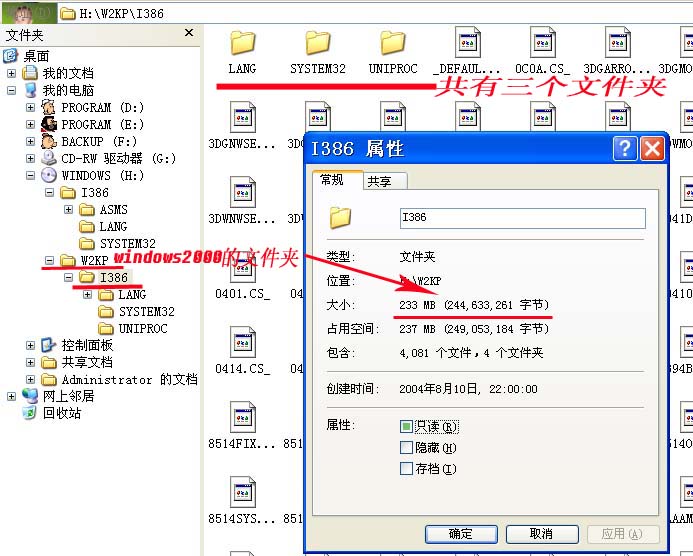Collapse the I386 node under WINDOWS (H:)
The image size is (693, 556).
click(50, 192)
